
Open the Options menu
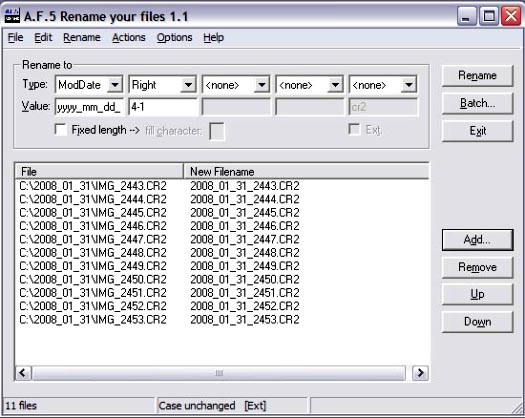(174, 38)
